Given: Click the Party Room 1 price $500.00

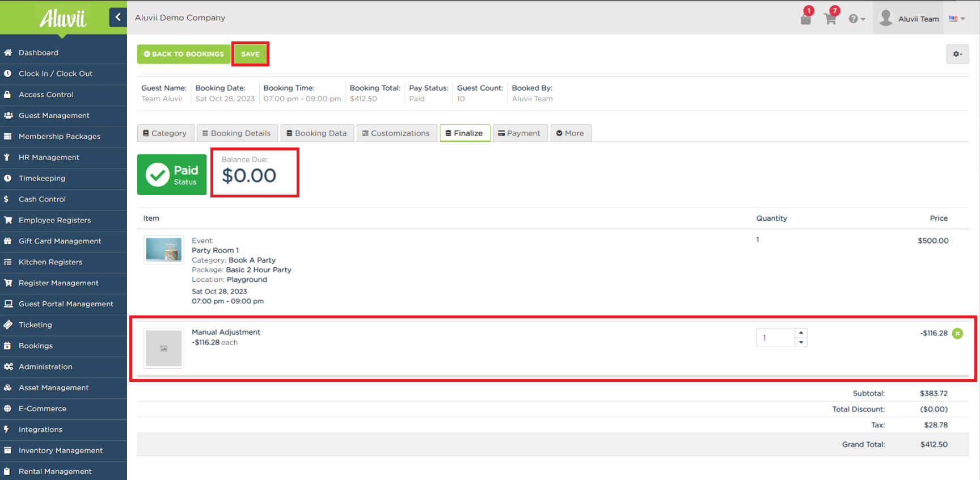Looking at the screenshot, I should [933, 241].
